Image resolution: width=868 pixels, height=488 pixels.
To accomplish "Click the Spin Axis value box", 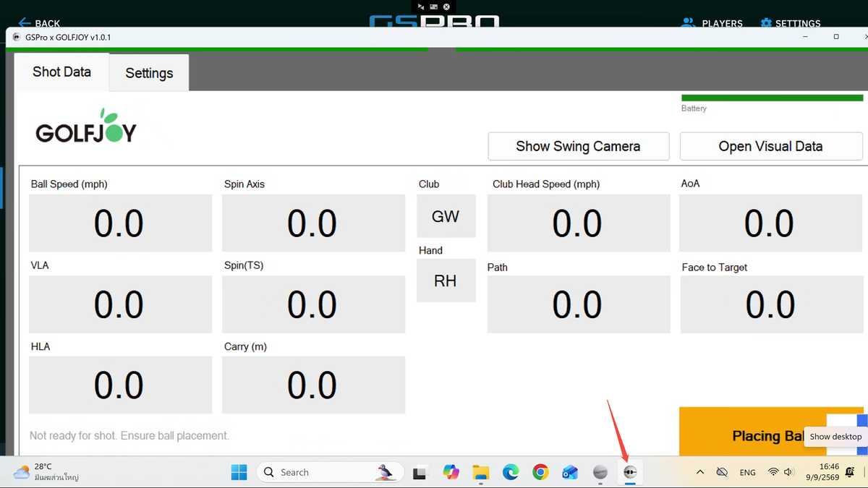I will pyautogui.click(x=313, y=223).
